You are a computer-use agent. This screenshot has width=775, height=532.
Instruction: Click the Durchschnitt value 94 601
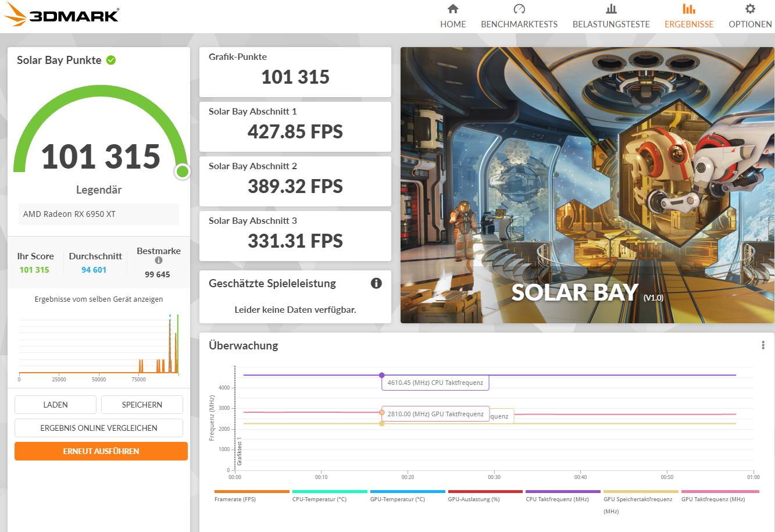pos(94,270)
